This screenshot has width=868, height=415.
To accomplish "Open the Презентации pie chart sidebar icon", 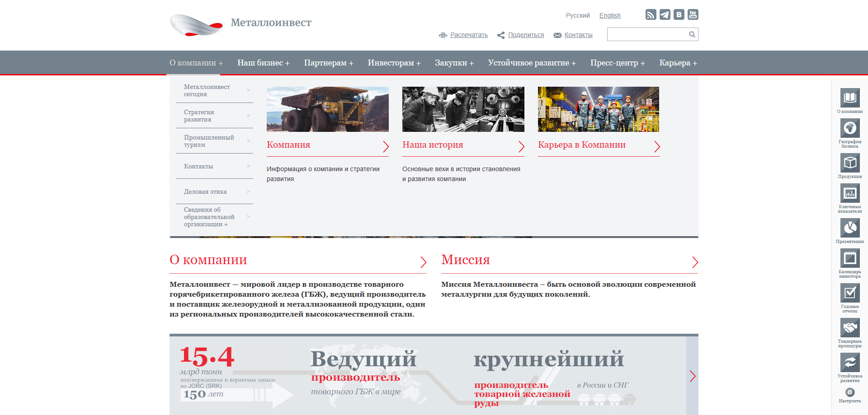I will click(x=850, y=228).
